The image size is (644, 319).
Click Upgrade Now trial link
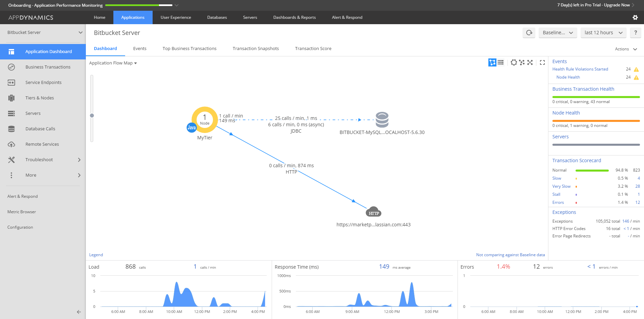(617, 5)
